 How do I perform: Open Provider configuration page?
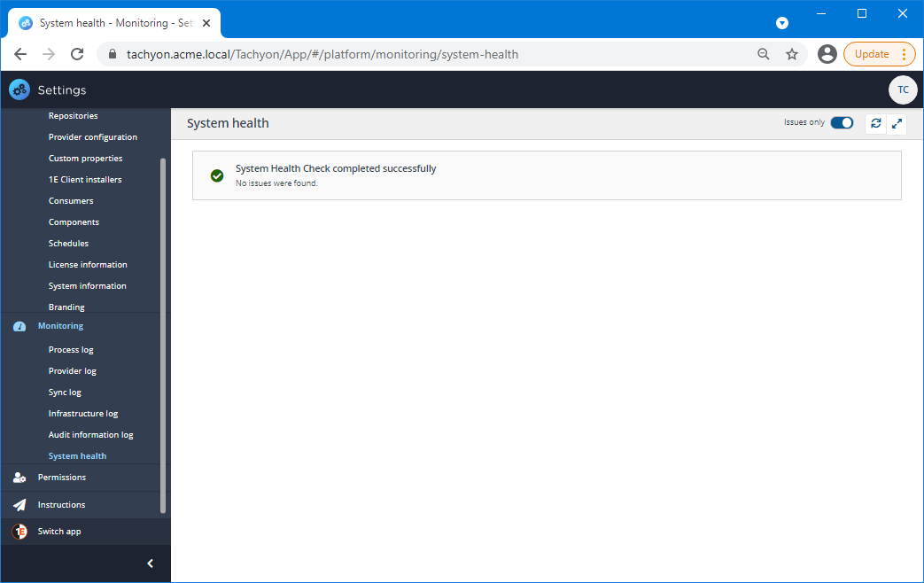[x=92, y=136]
